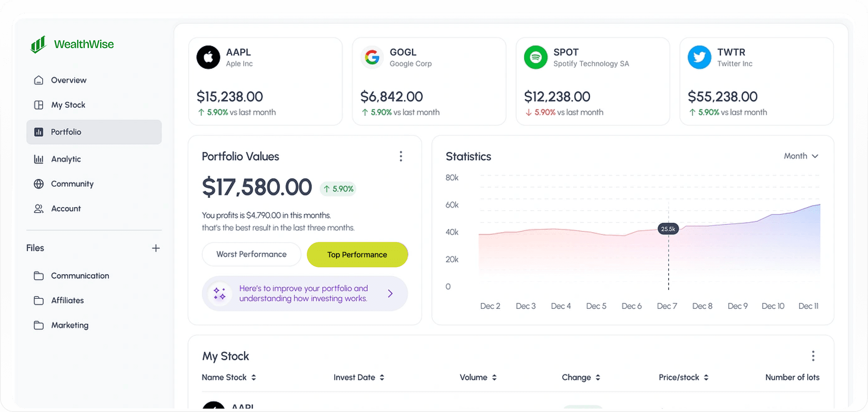The height and width of the screenshot is (412, 868).
Task: Click the Community globe icon
Action: (x=39, y=184)
